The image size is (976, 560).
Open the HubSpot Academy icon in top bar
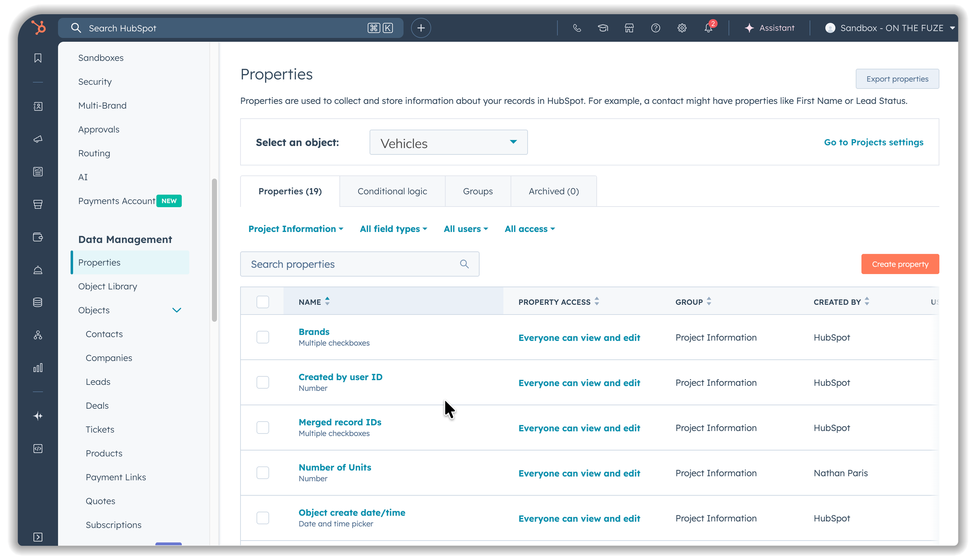coord(603,28)
